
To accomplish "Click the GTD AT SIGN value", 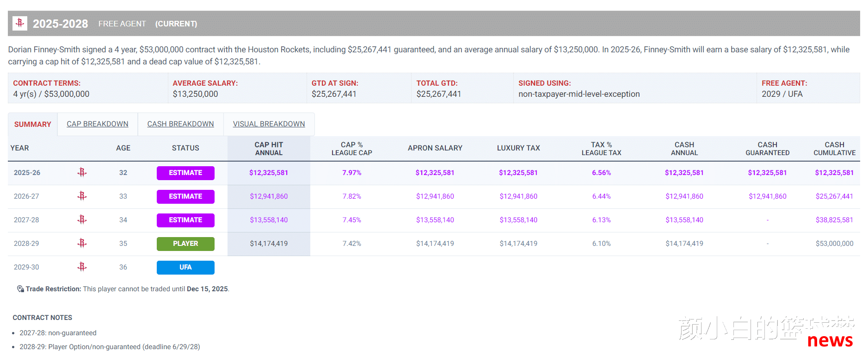I will pyautogui.click(x=334, y=94).
